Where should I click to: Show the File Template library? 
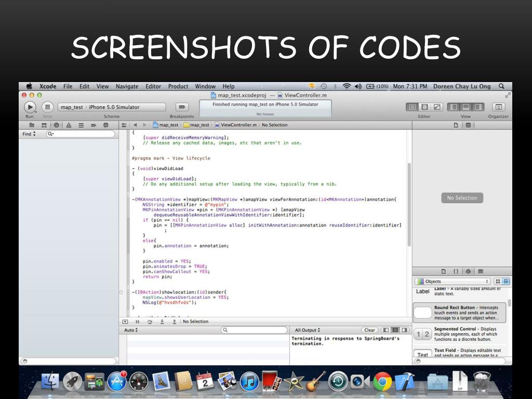pos(444,271)
